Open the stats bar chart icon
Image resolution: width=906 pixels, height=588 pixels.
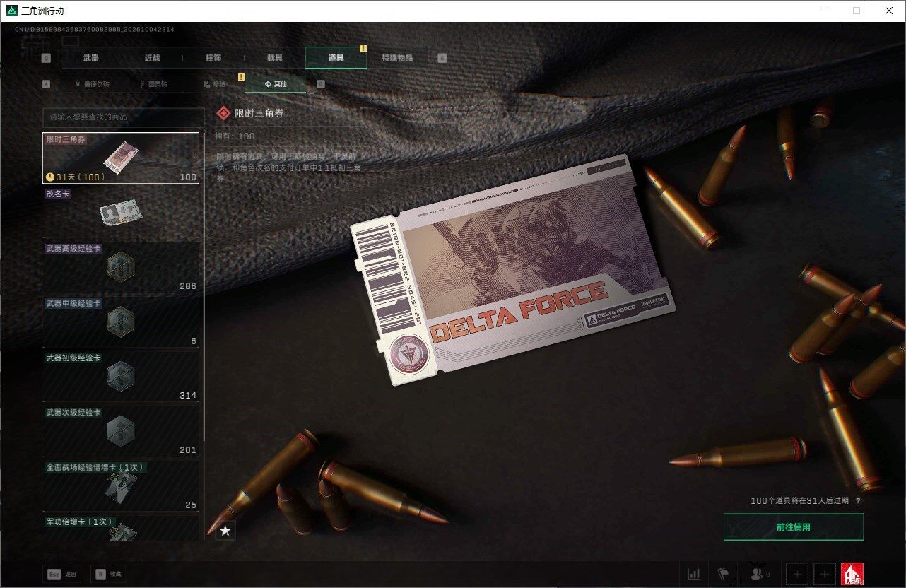coord(694,574)
